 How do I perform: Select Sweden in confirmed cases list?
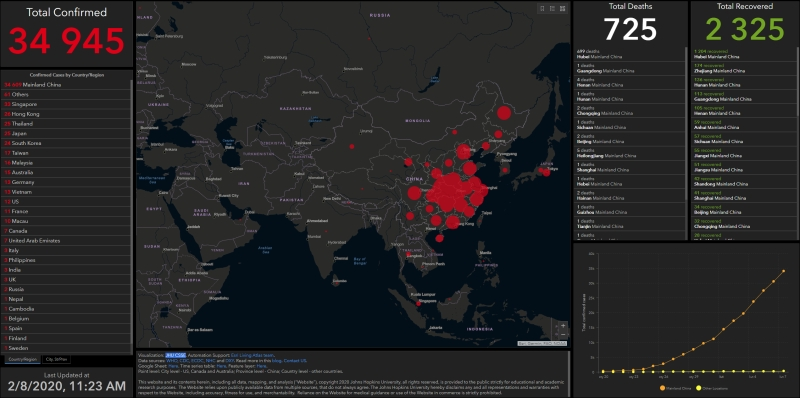point(66,347)
